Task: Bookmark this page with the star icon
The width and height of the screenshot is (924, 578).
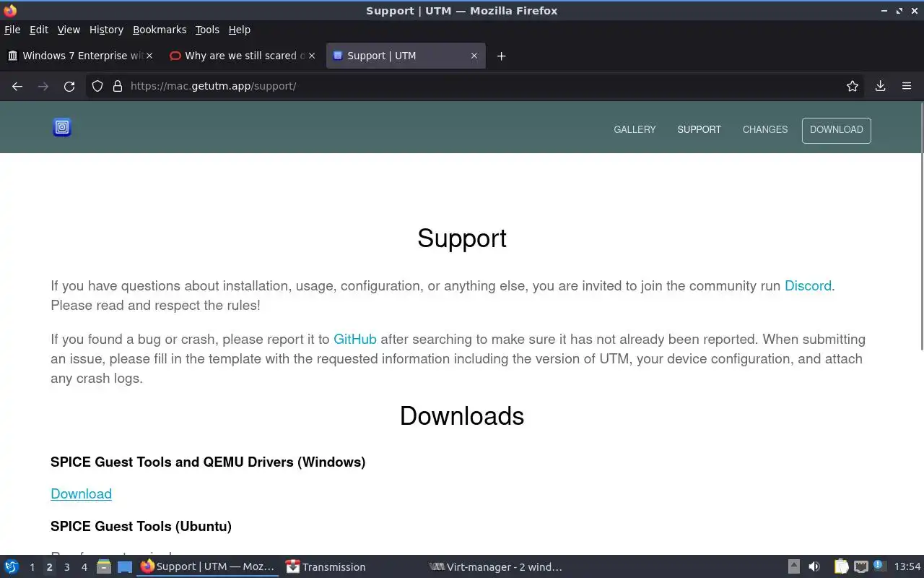Action: pyautogui.click(x=853, y=86)
